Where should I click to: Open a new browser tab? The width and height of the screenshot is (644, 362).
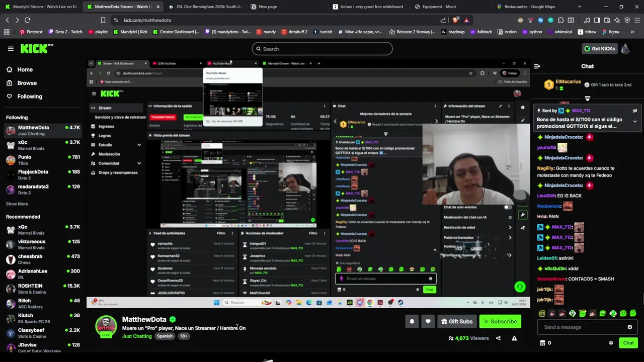click(x=580, y=7)
